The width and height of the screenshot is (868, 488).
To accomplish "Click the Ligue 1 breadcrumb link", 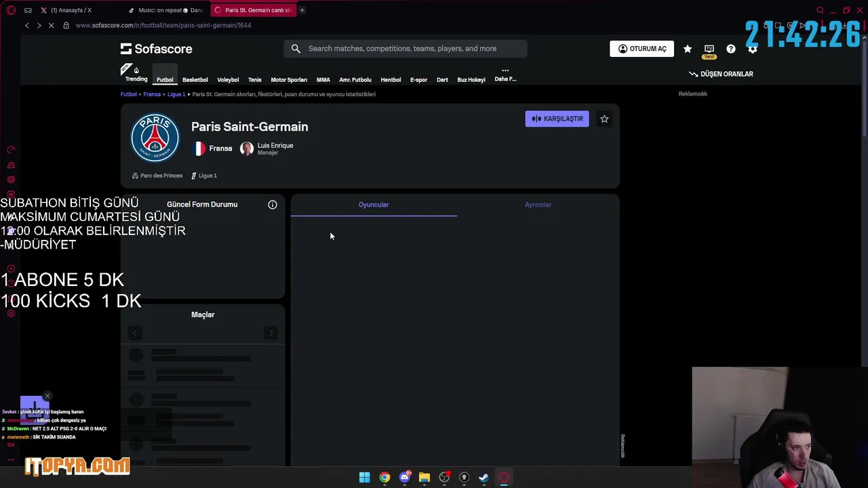I will [176, 94].
